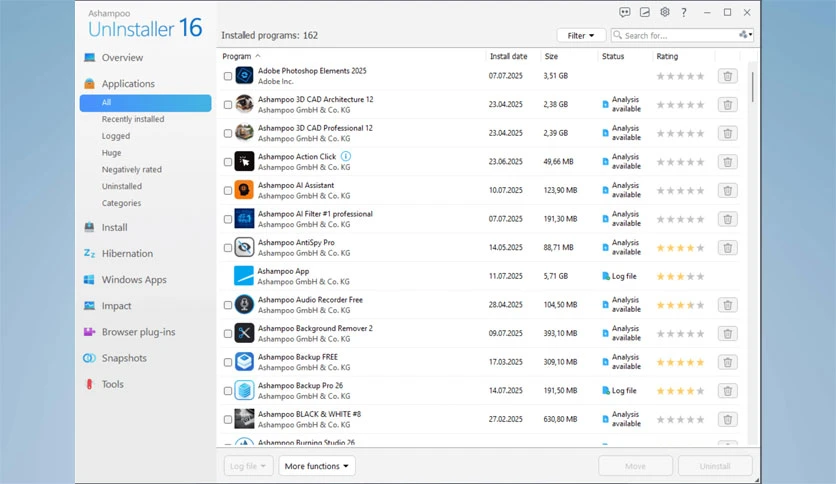Viewport: 836px width, 484px height.
Task: Show Logged applications
Action: coord(116,136)
